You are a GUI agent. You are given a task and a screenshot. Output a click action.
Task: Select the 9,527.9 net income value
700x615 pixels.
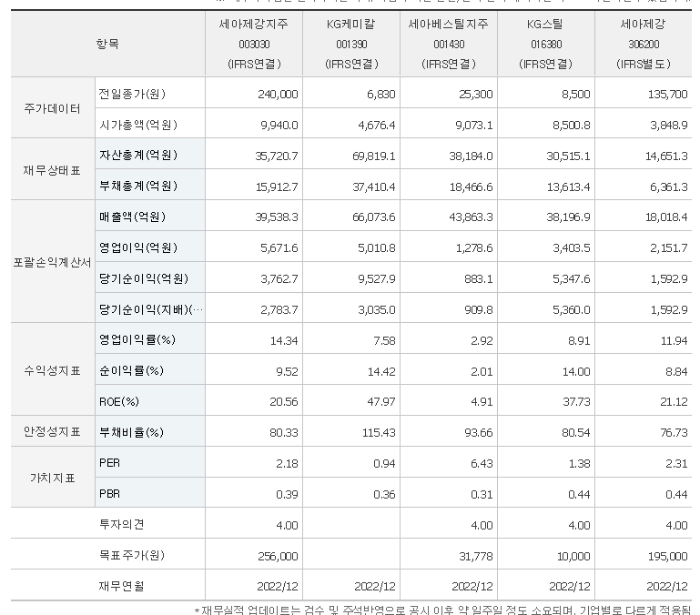tap(377, 279)
